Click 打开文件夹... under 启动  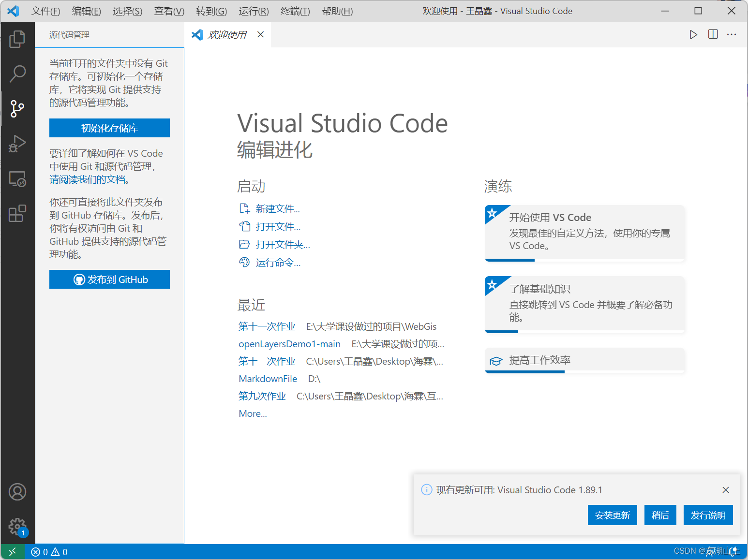pyautogui.click(x=274, y=245)
